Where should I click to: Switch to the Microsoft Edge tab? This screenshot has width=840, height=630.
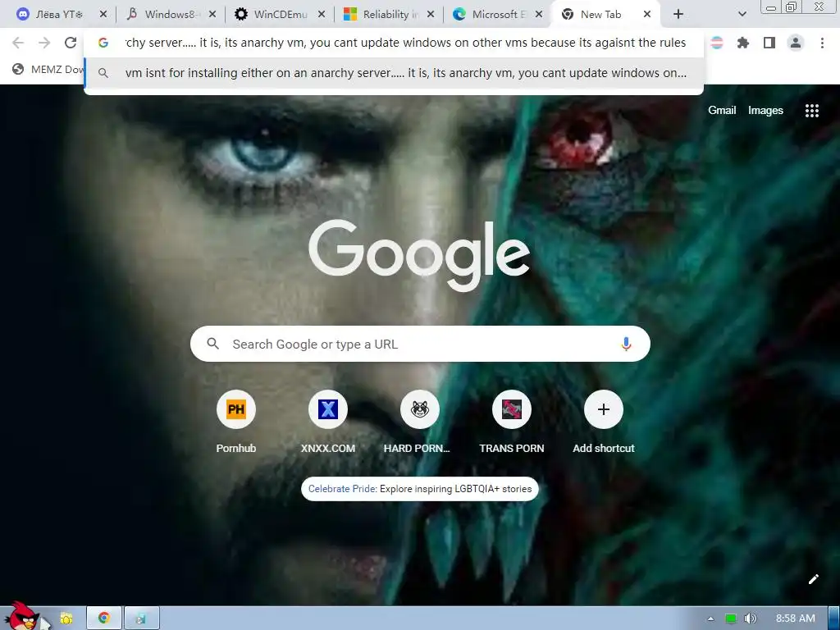click(x=498, y=15)
